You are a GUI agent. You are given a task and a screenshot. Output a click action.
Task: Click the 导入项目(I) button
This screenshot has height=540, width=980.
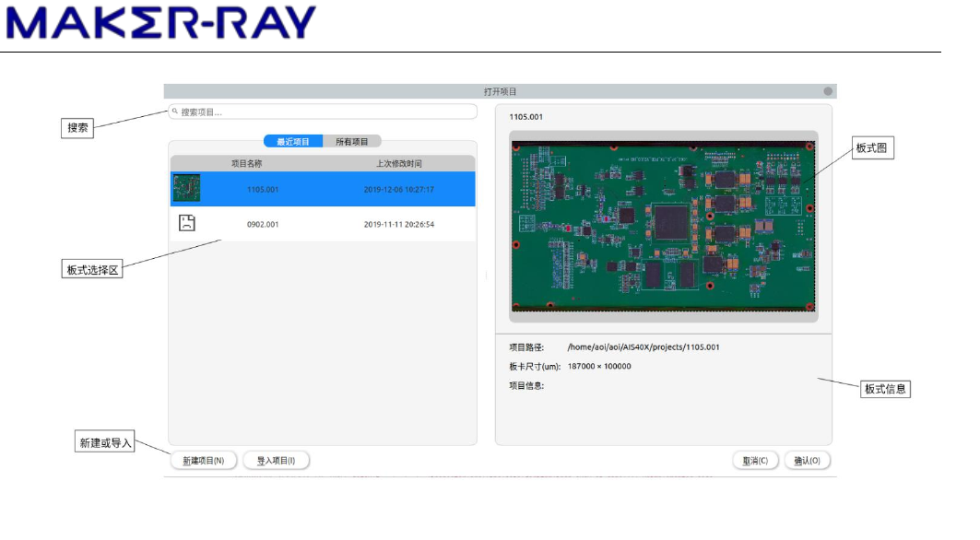[276, 461]
